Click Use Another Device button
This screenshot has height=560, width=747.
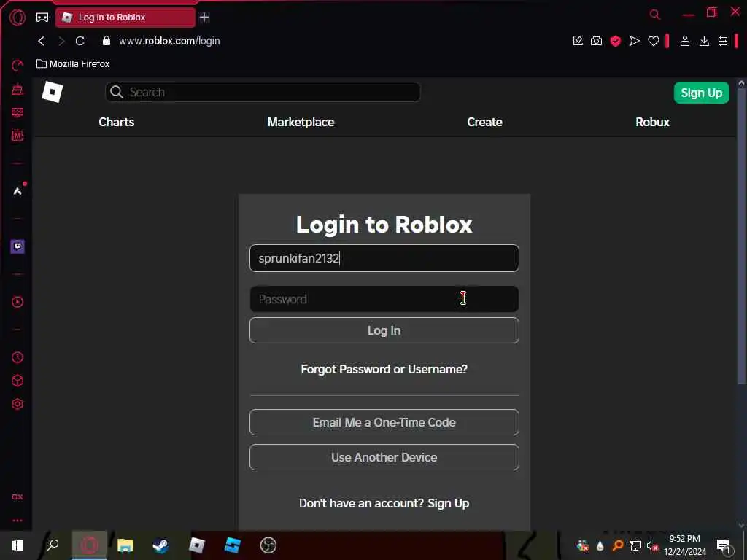tap(384, 457)
